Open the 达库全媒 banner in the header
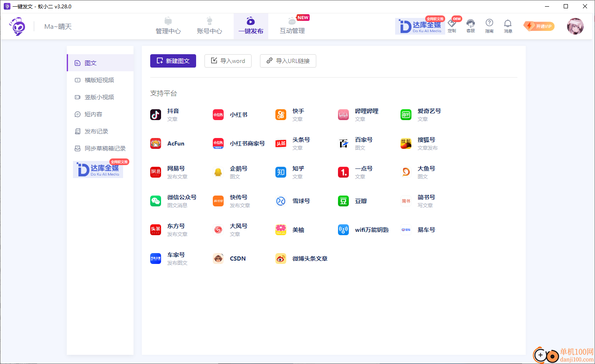The image size is (595, 364). point(420,26)
